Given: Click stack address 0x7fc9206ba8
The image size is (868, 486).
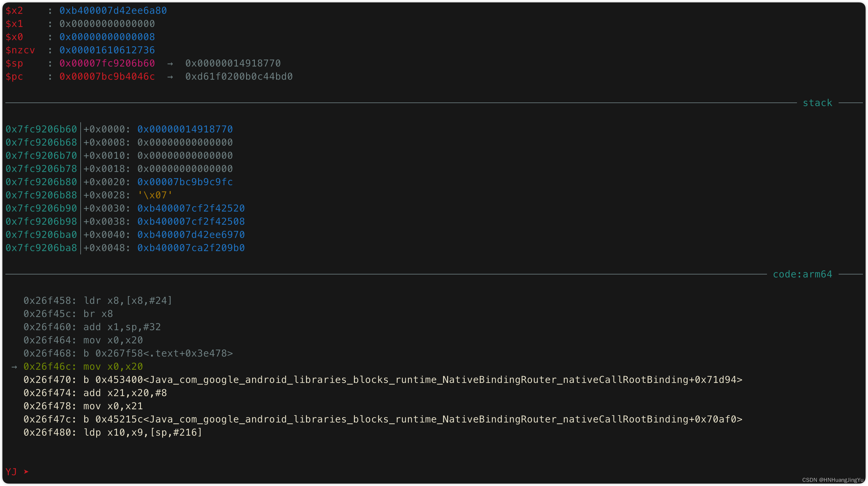Looking at the screenshot, I should 41,248.
